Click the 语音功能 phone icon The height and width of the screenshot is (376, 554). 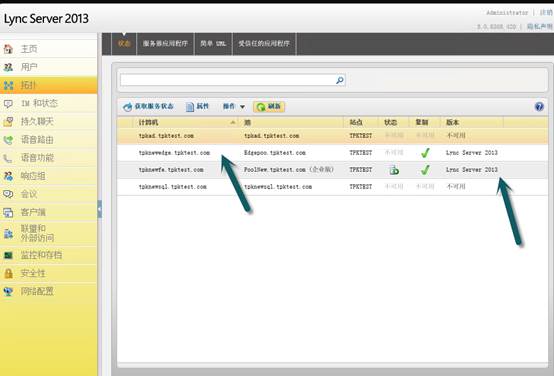pos(8,158)
